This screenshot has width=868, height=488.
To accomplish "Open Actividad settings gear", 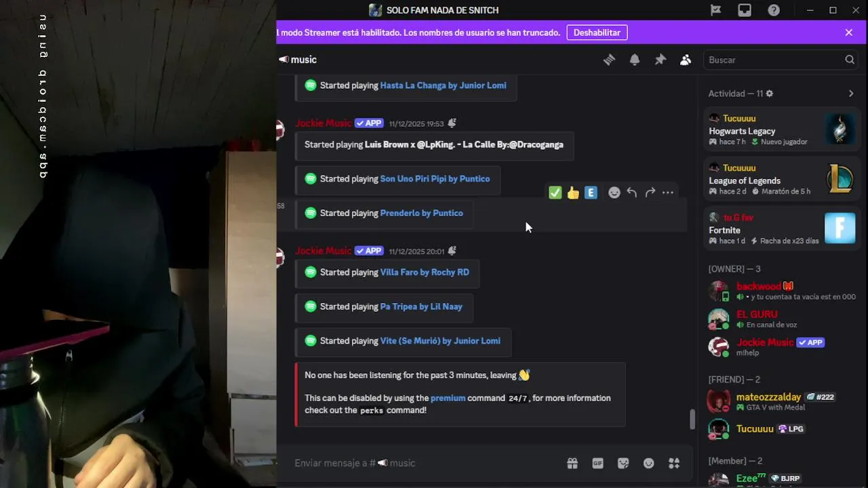I will [770, 94].
